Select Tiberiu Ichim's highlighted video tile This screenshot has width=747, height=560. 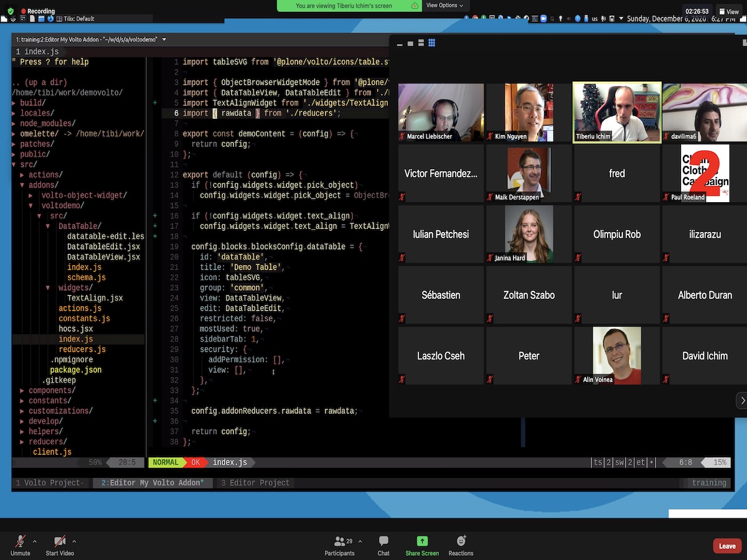[617, 113]
